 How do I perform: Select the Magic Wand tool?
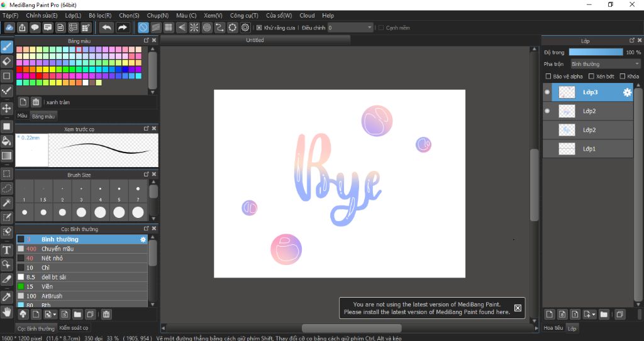tap(6, 202)
